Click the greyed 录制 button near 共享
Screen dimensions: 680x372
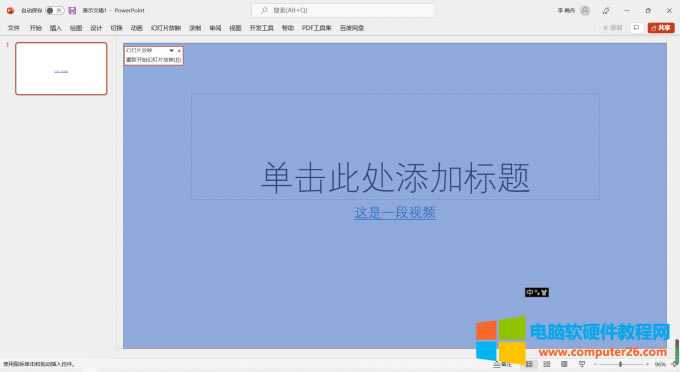(x=613, y=28)
